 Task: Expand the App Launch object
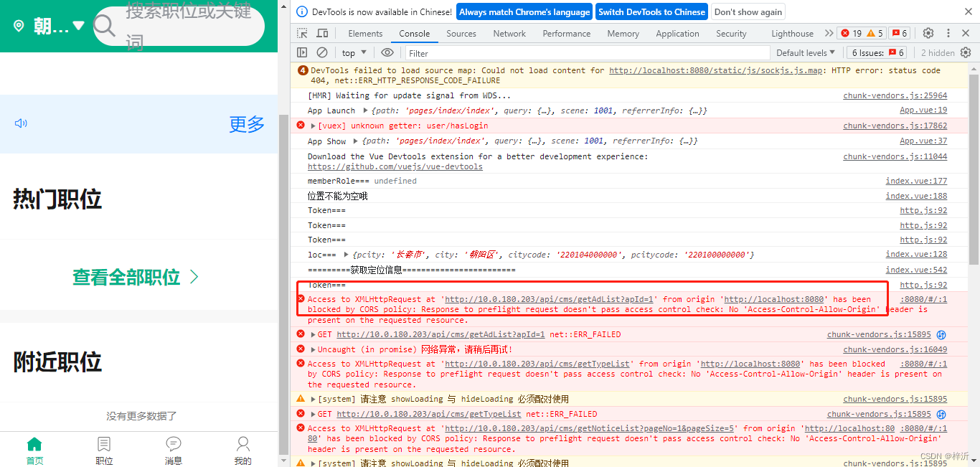[366, 110]
